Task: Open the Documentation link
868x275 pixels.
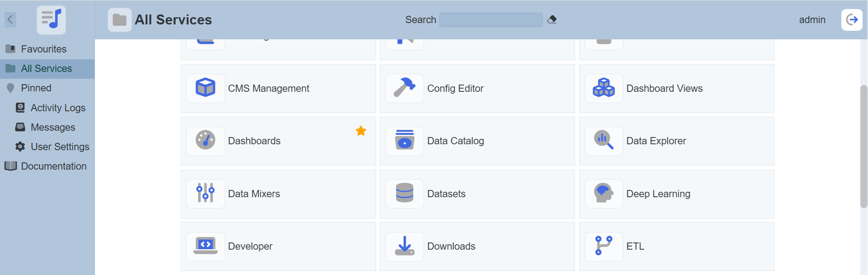Action: (53, 166)
